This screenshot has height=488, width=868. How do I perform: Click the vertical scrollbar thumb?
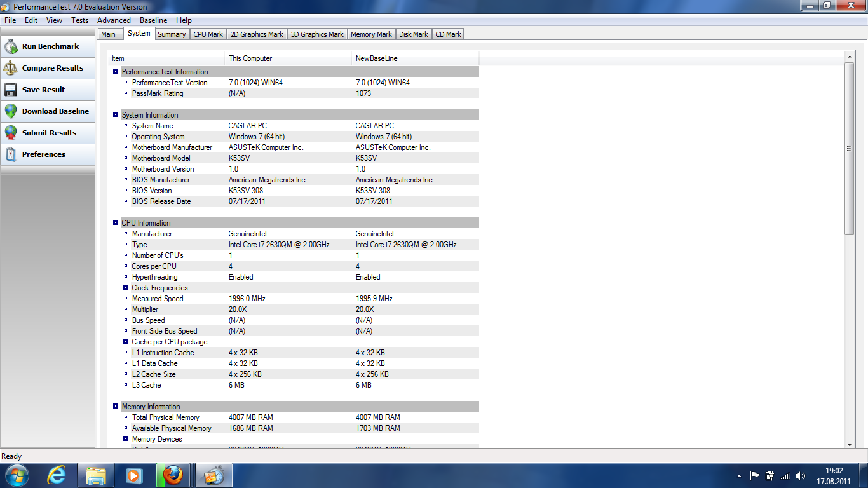(850, 149)
